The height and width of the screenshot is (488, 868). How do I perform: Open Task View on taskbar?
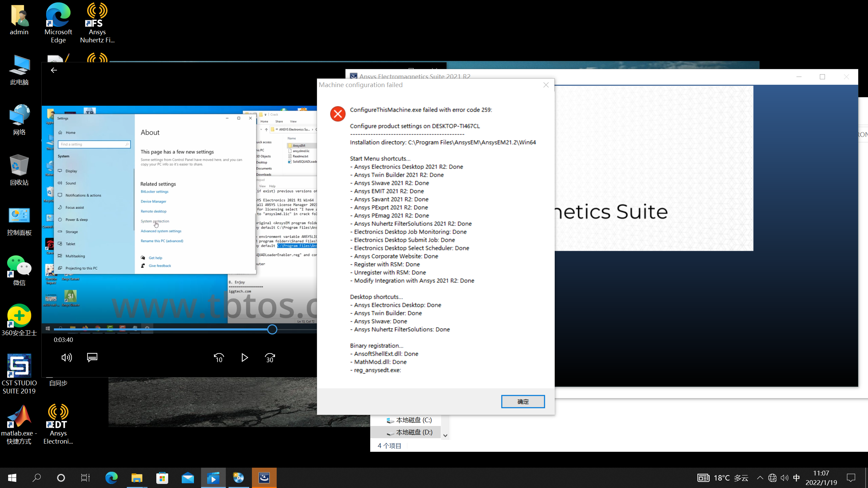85,478
